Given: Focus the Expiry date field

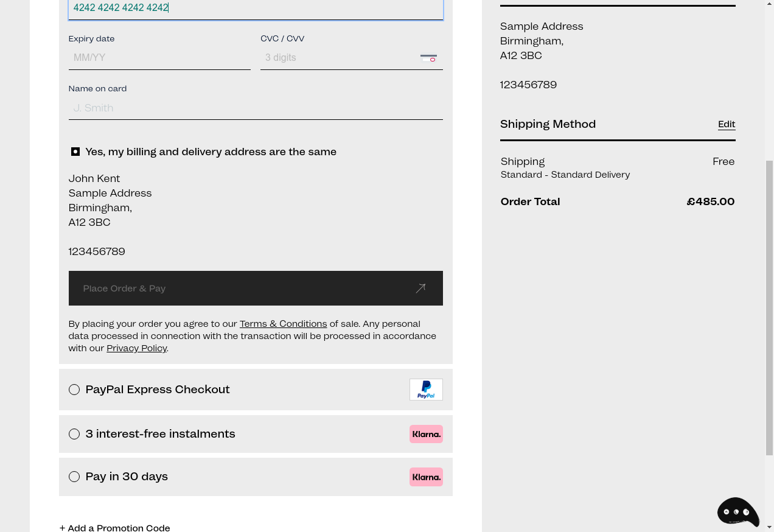Looking at the screenshot, I should coord(159,58).
